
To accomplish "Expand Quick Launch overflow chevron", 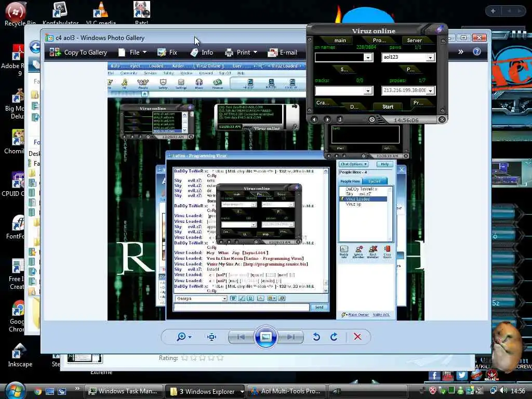I will [x=77, y=389].
